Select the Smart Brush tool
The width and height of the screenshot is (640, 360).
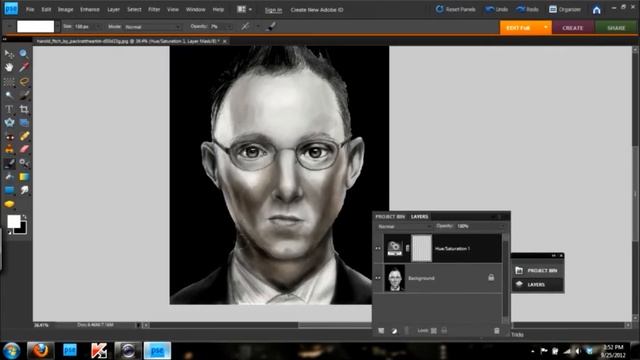(x=24, y=164)
